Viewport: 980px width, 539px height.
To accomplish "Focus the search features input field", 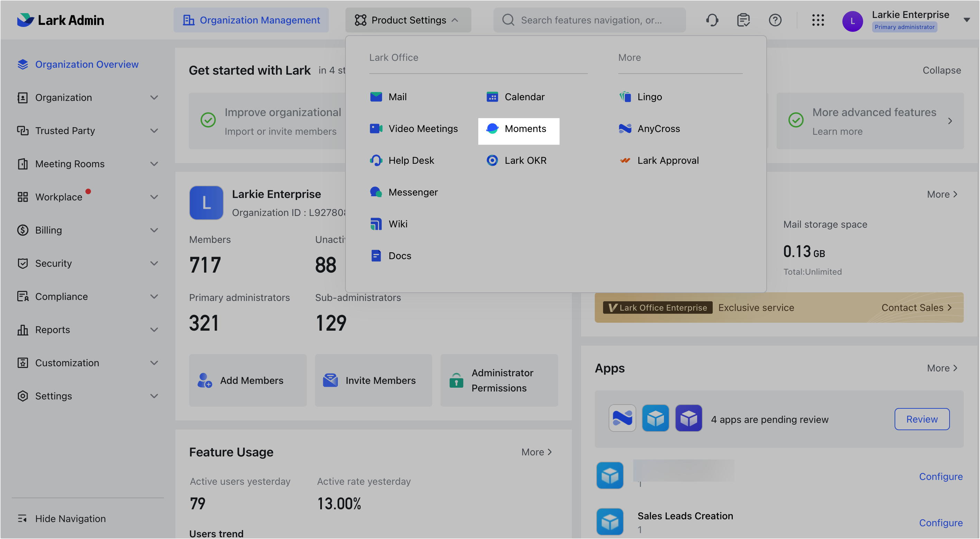I will coord(589,20).
